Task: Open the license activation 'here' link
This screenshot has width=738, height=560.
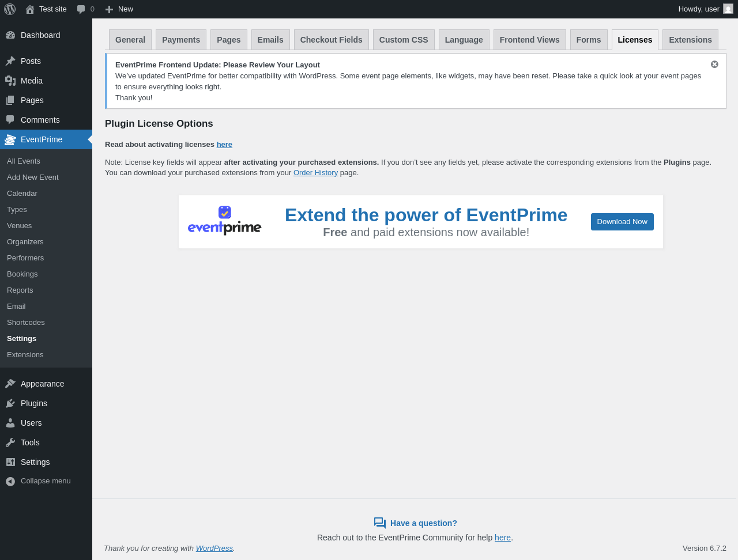Action: (224, 145)
